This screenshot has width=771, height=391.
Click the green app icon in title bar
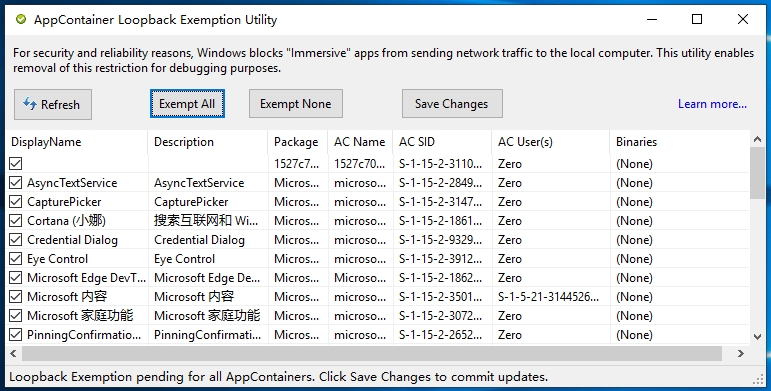pyautogui.click(x=21, y=20)
